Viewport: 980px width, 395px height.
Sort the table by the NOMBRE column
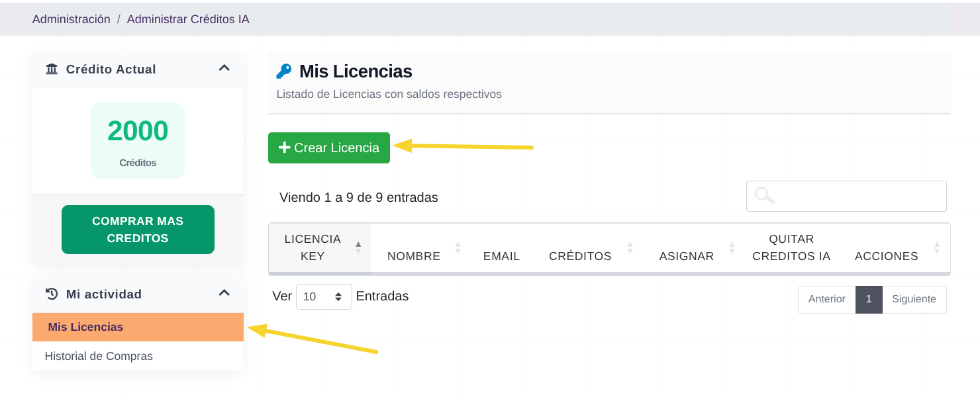point(457,247)
